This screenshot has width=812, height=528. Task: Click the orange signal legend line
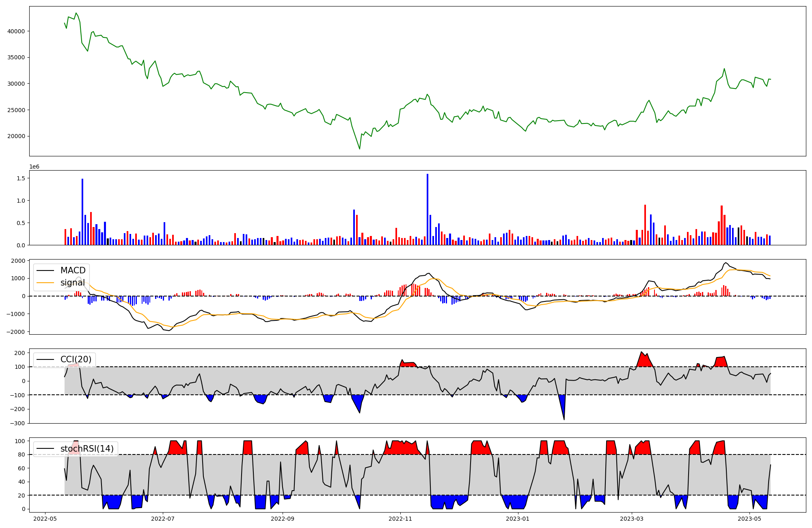(x=45, y=283)
